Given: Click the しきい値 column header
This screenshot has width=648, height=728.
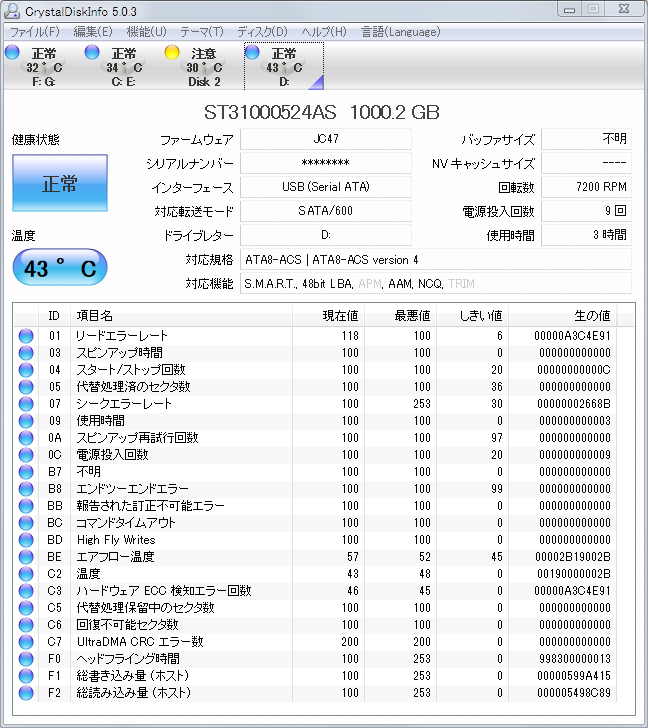Looking at the screenshot, I should [473, 316].
